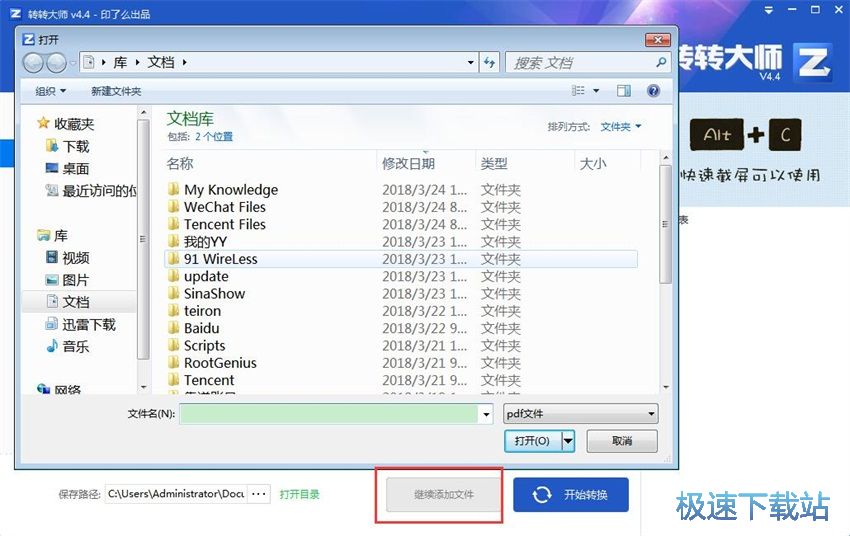Open the pdf文件 file type dropdown
850x536 pixels.
[x=581, y=414]
